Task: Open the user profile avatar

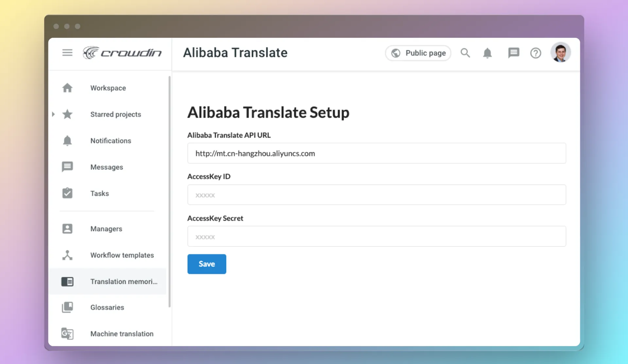Action: pyautogui.click(x=561, y=52)
